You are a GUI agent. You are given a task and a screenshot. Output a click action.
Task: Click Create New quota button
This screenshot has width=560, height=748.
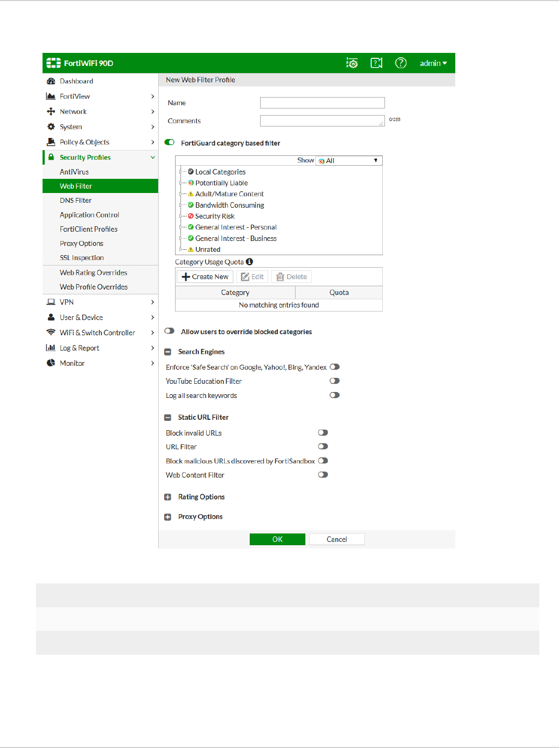(x=205, y=277)
